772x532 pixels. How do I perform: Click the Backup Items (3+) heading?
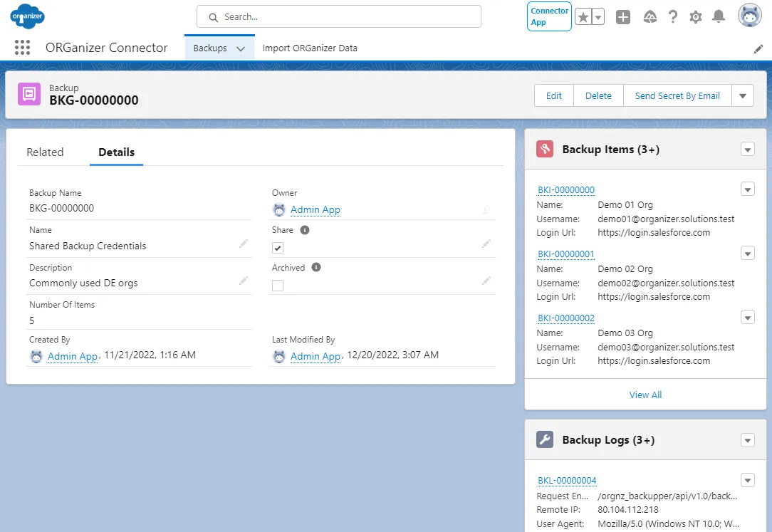point(610,149)
